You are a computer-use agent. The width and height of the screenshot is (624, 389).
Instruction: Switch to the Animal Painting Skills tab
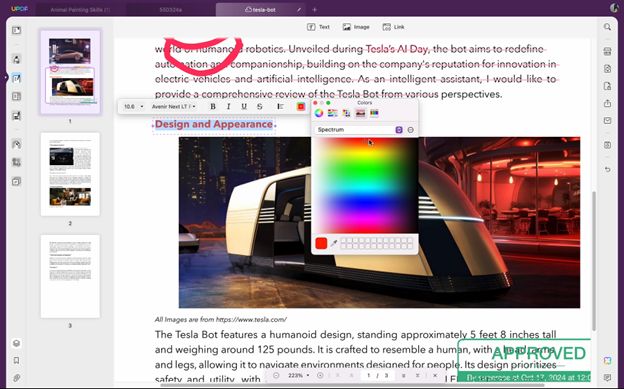[81, 10]
